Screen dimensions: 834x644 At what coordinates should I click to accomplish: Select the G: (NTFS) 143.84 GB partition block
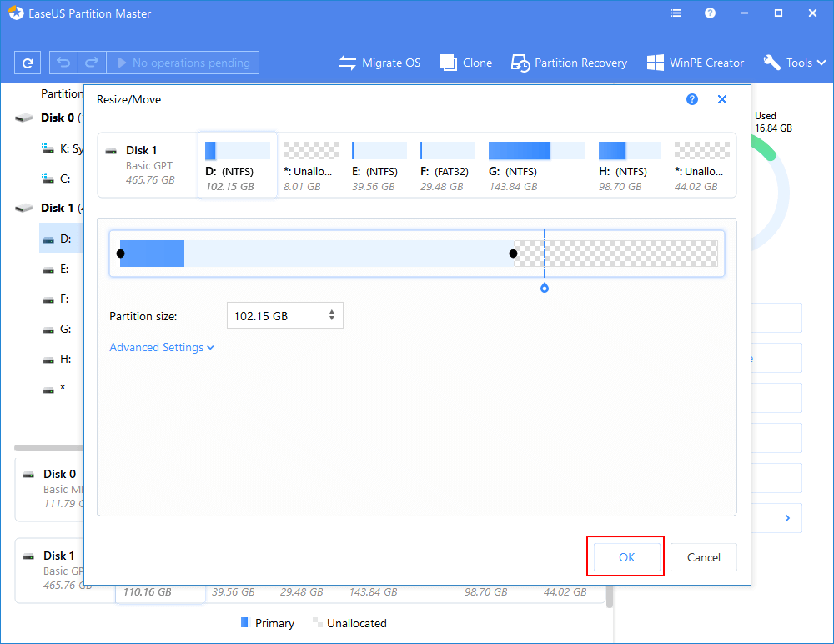pyautogui.click(x=523, y=164)
